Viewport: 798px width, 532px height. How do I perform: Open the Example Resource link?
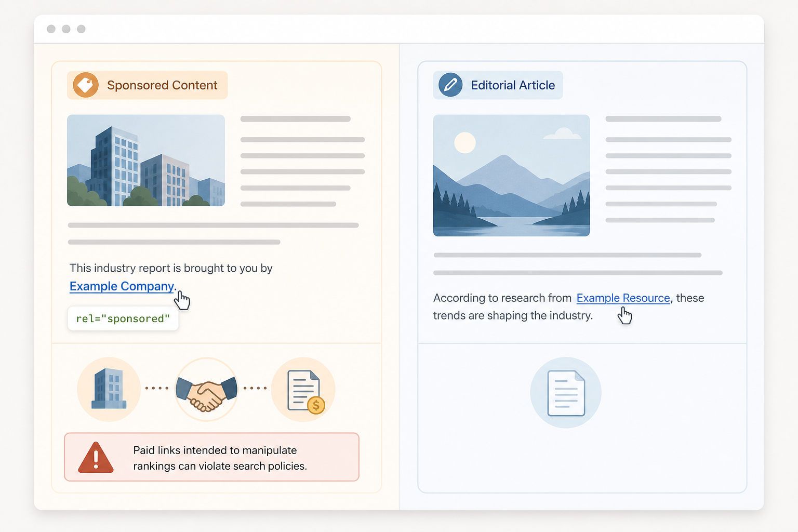coord(623,298)
